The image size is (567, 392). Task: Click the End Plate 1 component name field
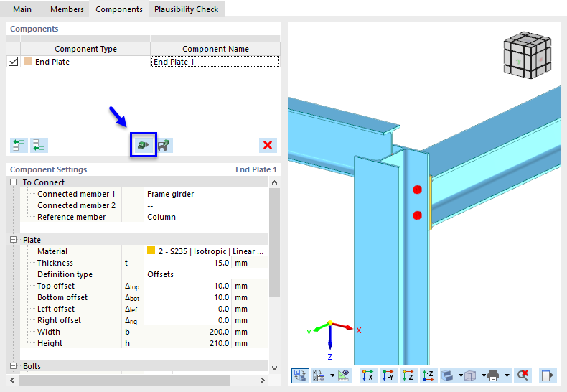pos(215,62)
